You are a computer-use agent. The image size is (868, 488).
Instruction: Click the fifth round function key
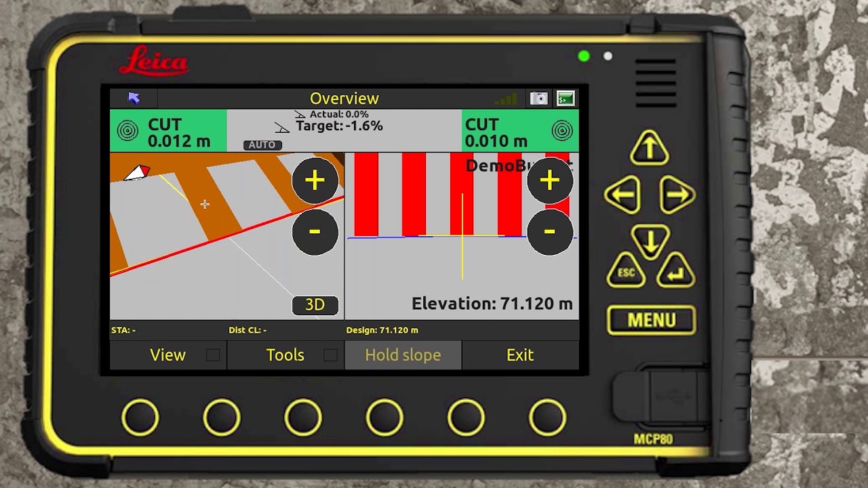[x=466, y=417]
